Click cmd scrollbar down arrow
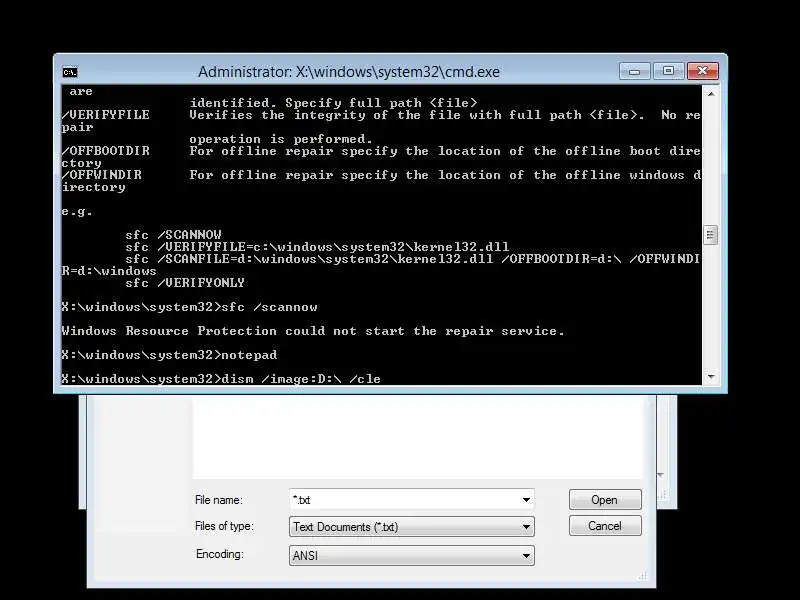The width and height of the screenshot is (800, 600). coord(711,377)
